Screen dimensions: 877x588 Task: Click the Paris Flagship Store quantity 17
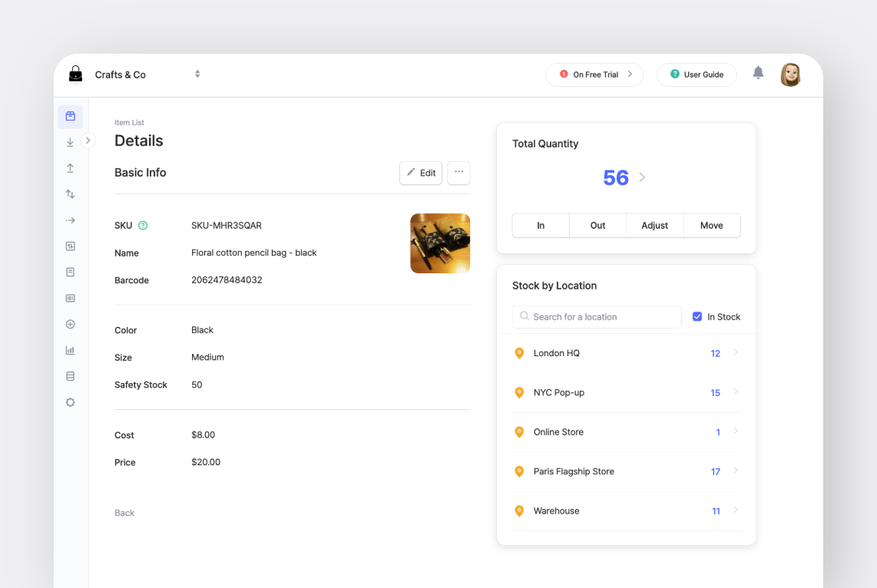pos(716,472)
